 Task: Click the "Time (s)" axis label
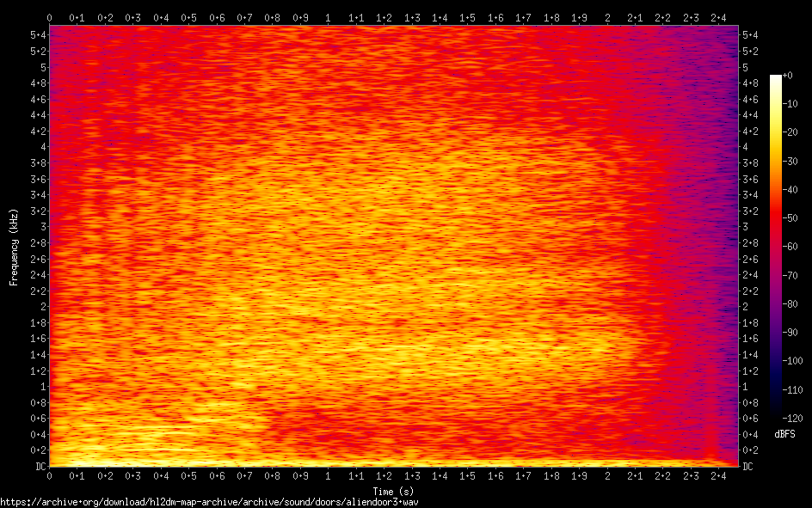(x=393, y=491)
